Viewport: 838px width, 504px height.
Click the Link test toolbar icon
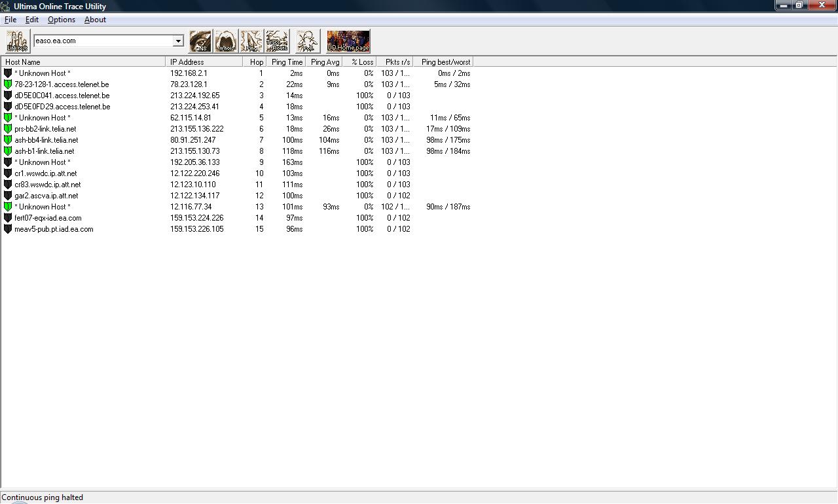pos(18,41)
